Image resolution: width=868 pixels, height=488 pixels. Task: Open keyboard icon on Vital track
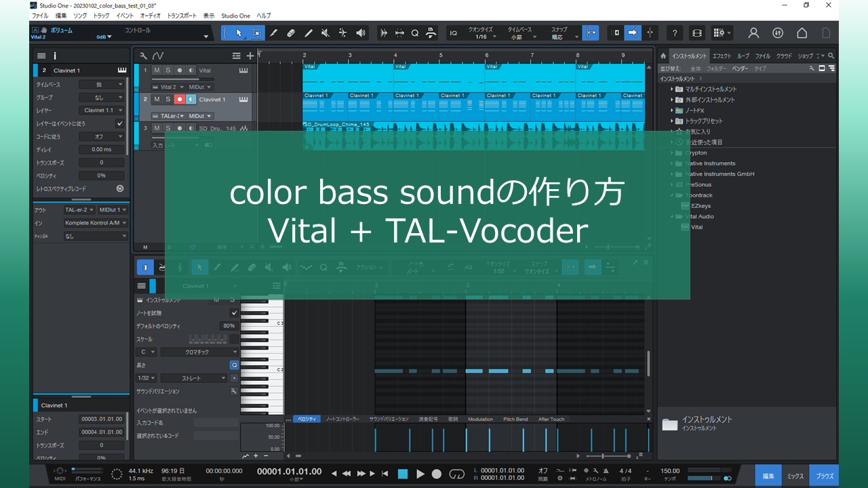(243, 70)
